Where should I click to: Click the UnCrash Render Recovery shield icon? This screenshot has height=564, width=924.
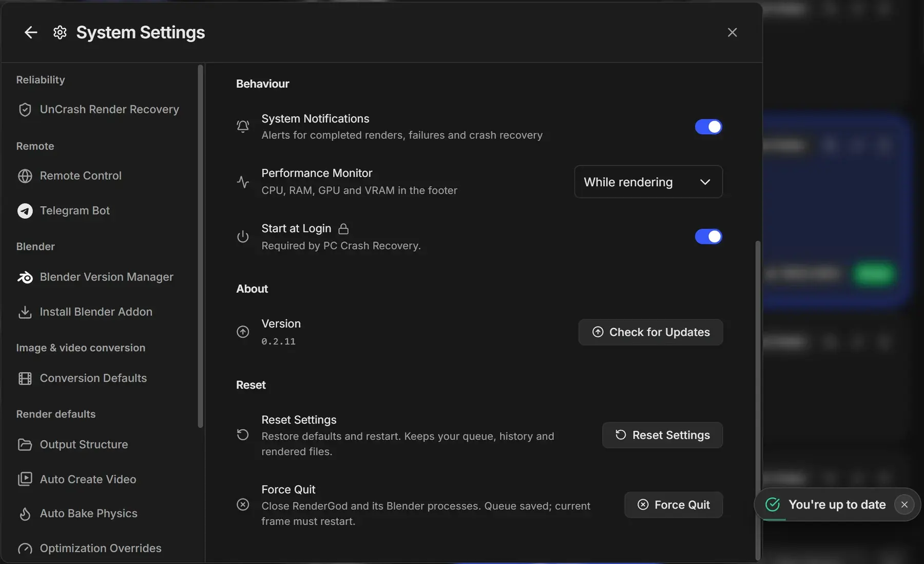click(x=25, y=109)
